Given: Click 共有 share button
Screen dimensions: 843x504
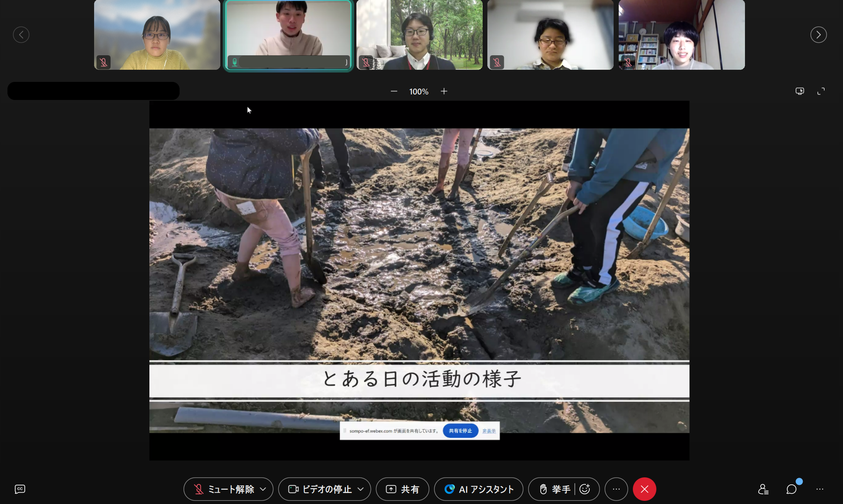Looking at the screenshot, I should [x=402, y=489].
